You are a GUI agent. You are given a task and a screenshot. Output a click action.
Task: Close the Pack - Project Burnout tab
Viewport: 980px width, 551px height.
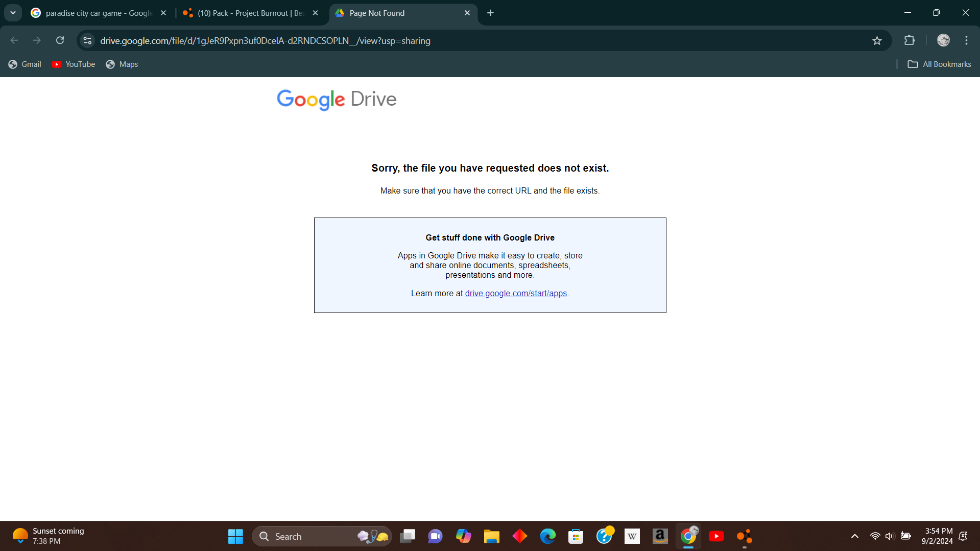[315, 13]
